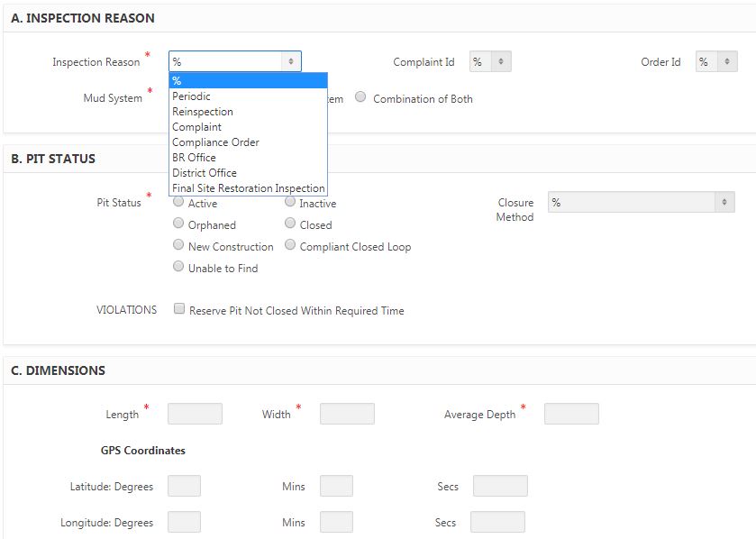The width and height of the screenshot is (756, 539).
Task: Open the Order Id dropdown
Action: (715, 62)
